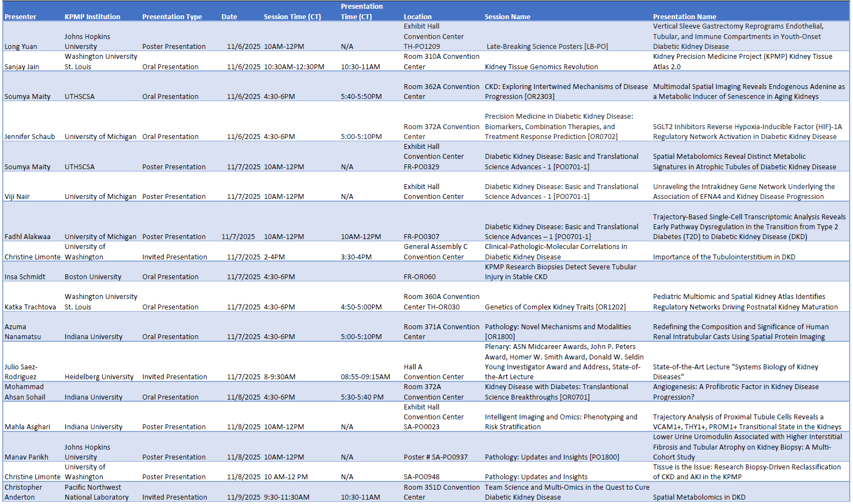Select presenter cell Manav Parikh
853x504 pixels.
pos(26,457)
